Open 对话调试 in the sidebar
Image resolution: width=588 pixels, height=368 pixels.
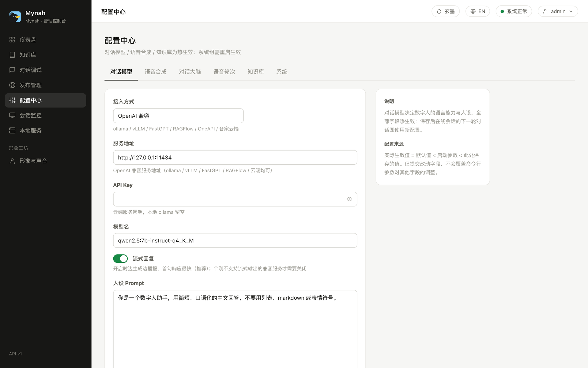(x=45, y=70)
